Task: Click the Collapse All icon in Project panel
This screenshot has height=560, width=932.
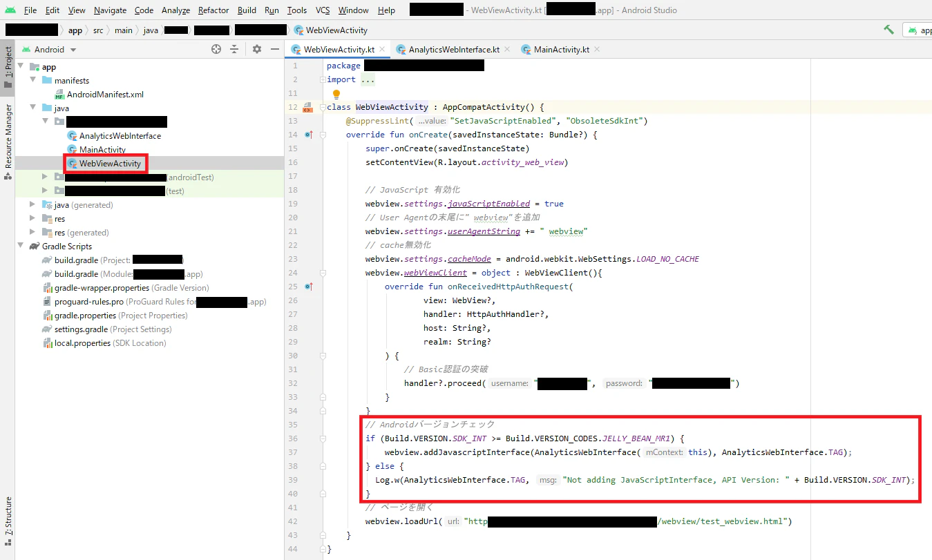Action: point(234,49)
